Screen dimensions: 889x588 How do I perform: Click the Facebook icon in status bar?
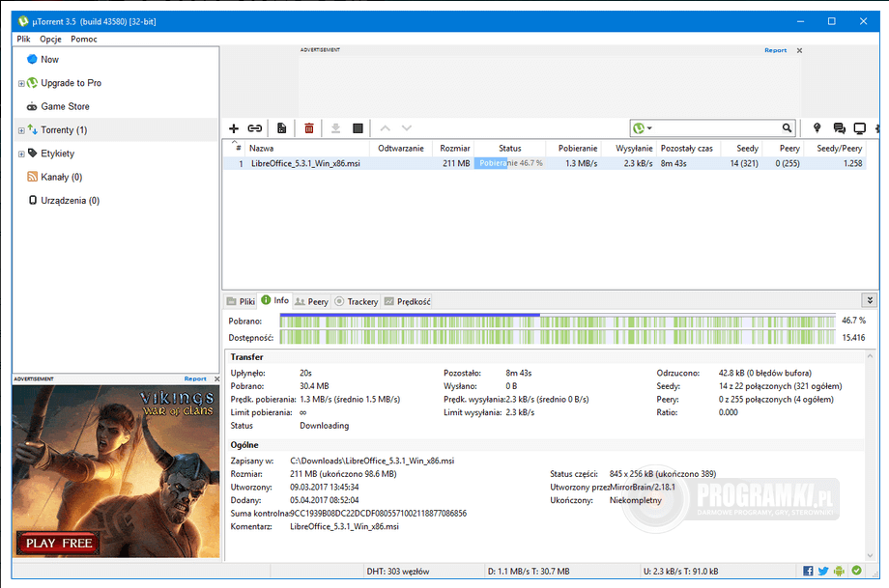point(808,571)
